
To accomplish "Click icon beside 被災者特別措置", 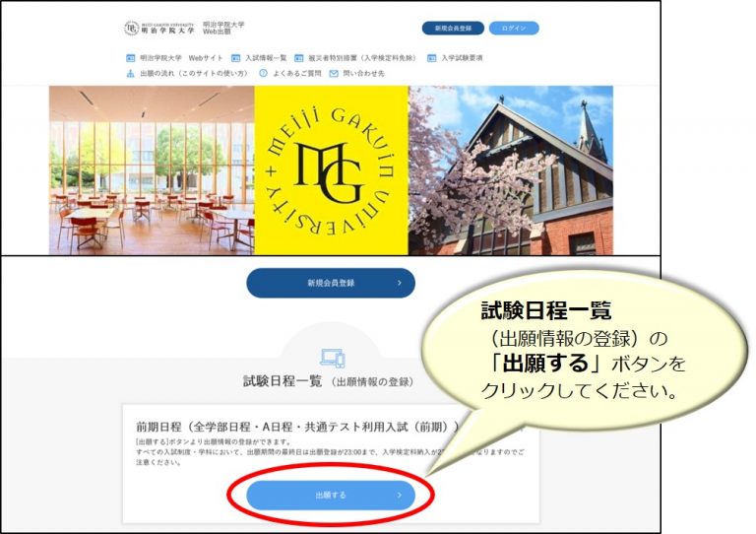I will [x=299, y=58].
